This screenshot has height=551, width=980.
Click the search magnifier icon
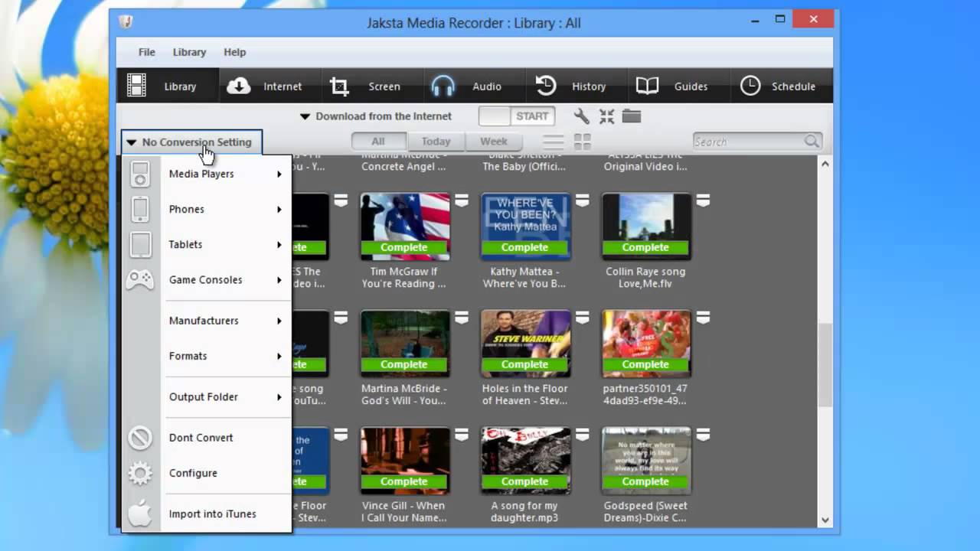coord(812,142)
